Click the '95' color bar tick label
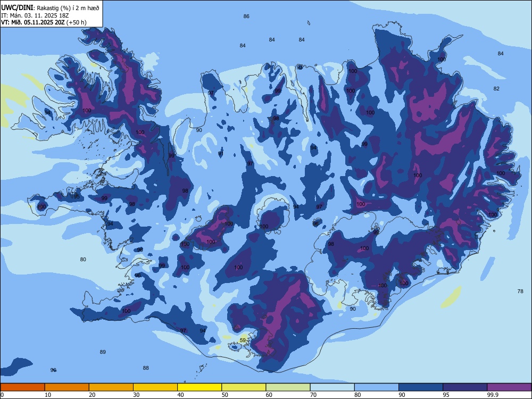Viewport: 532px width, 399px height. (x=446, y=395)
